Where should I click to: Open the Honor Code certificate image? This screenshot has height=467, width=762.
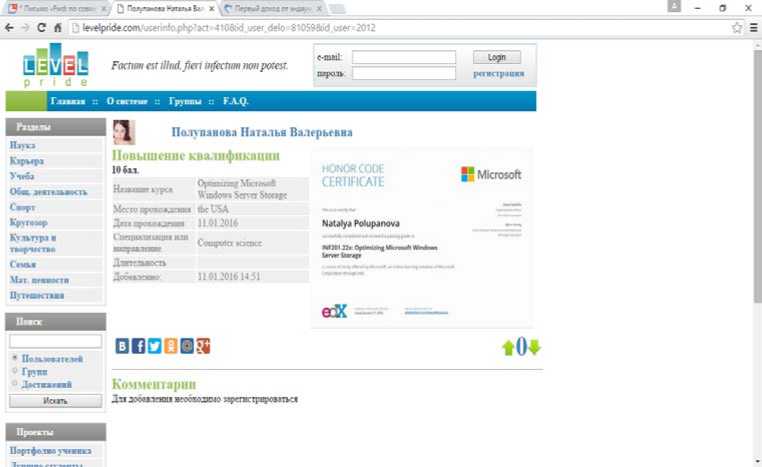tap(421, 238)
